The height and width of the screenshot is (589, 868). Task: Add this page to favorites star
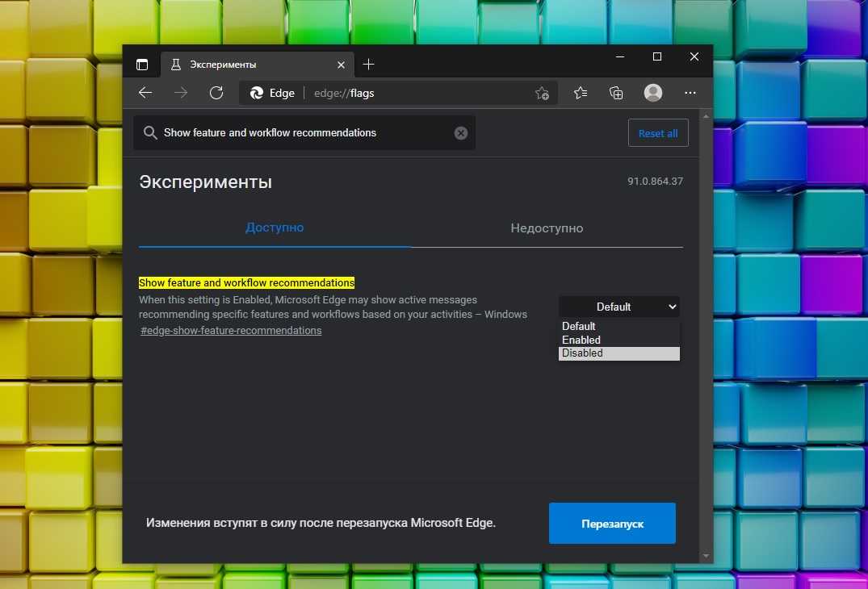click(542, 93)
